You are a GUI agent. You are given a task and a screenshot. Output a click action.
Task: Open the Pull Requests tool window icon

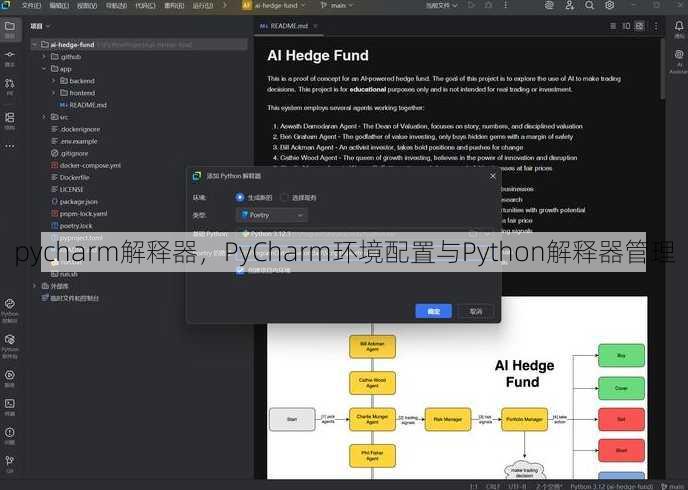point(10,83)
